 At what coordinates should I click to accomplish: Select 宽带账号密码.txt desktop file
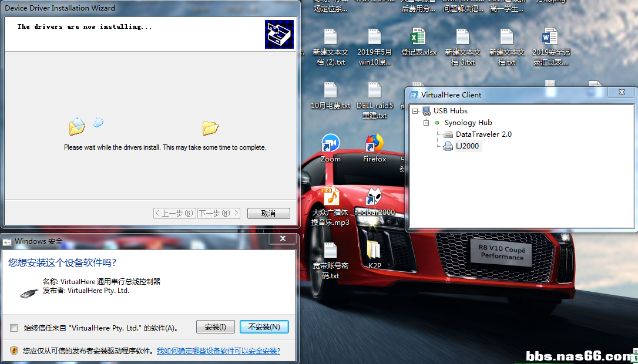tap(330, 260)
